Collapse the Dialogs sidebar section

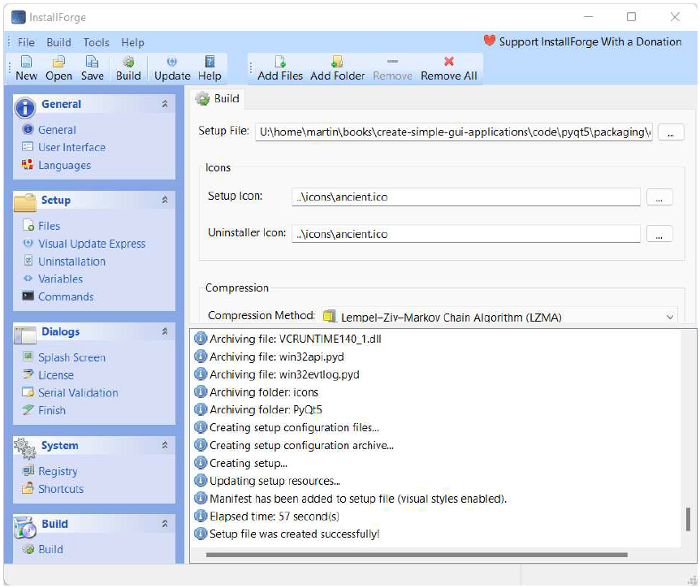(165, 332)
